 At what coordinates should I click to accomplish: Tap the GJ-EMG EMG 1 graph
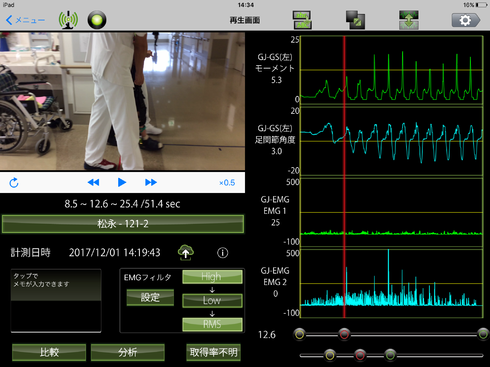[392, 212]
